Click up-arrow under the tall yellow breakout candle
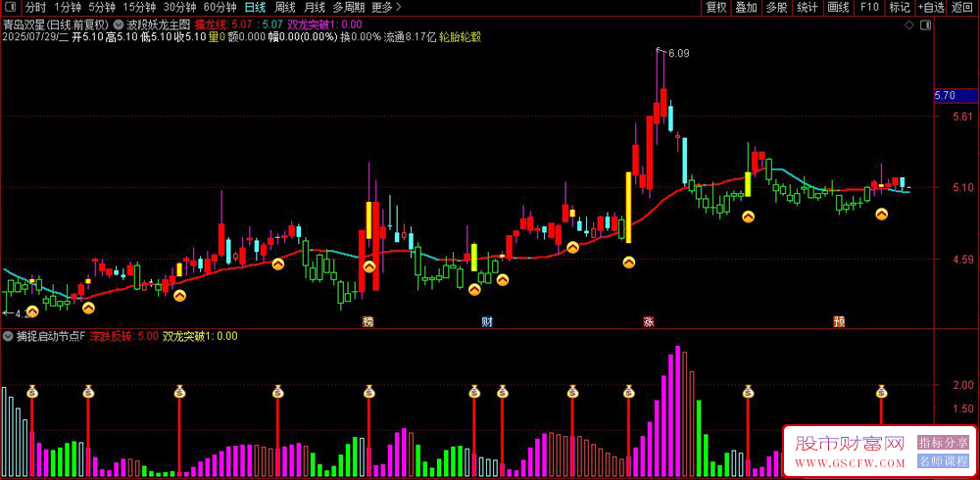This screenshot has width=980, height=480. [629, 263]
